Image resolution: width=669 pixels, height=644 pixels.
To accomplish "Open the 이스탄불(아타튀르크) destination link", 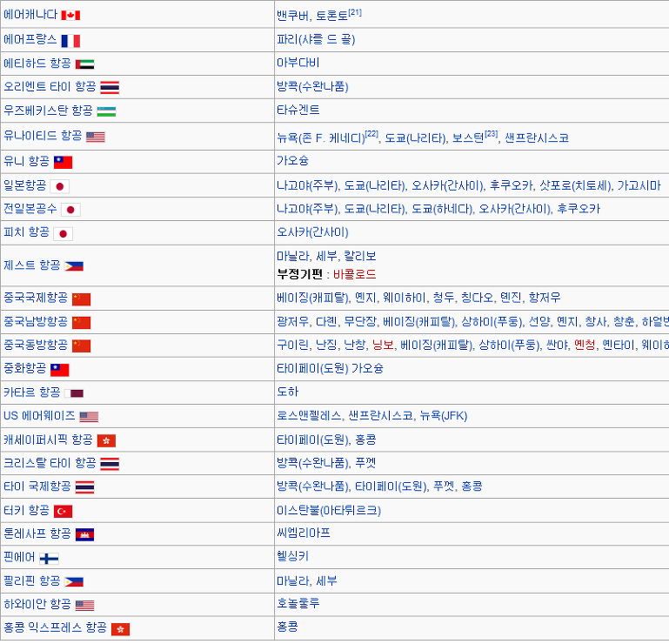I will point(329,511).
